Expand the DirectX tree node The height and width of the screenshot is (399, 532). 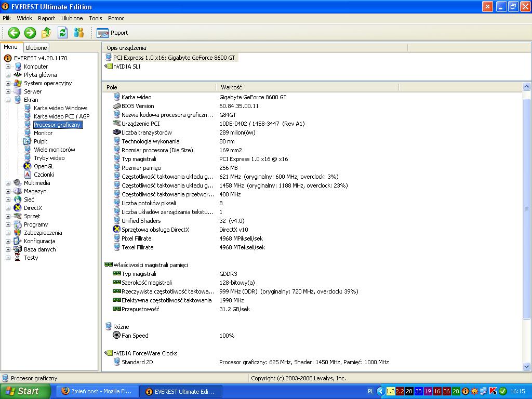8,208
